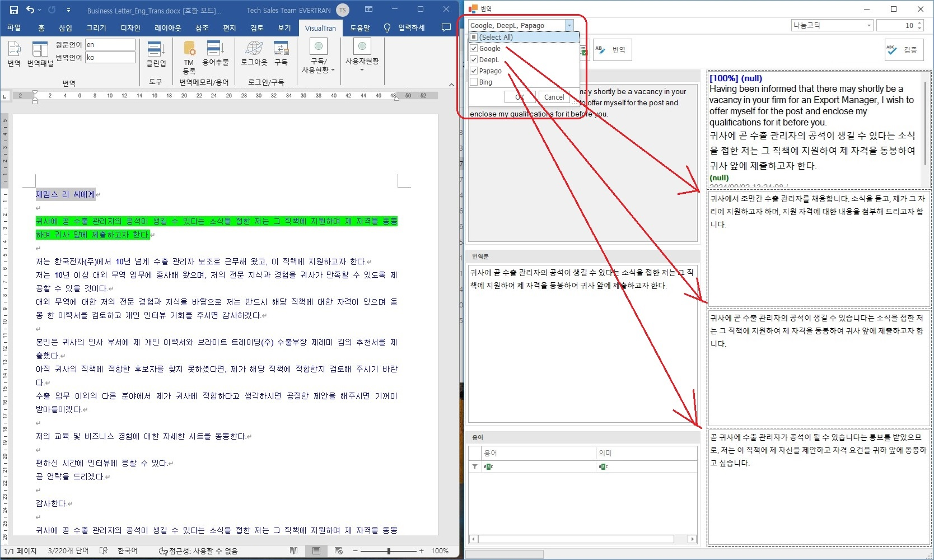Switch to Web Layout view icon

coord(339,551)
